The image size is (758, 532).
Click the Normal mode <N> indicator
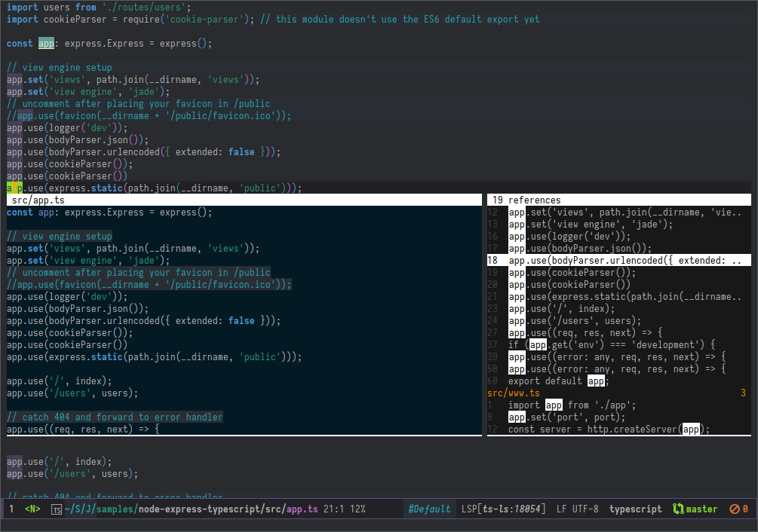[31, 509]
